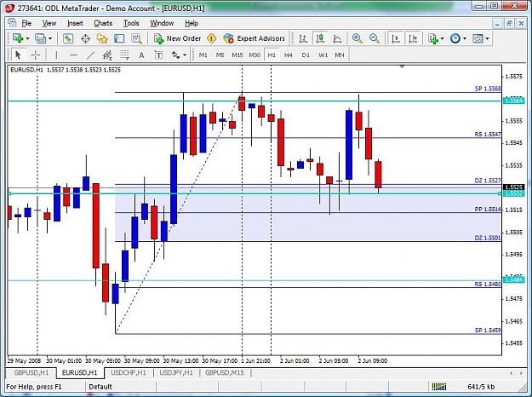Open the View menu

49,23
